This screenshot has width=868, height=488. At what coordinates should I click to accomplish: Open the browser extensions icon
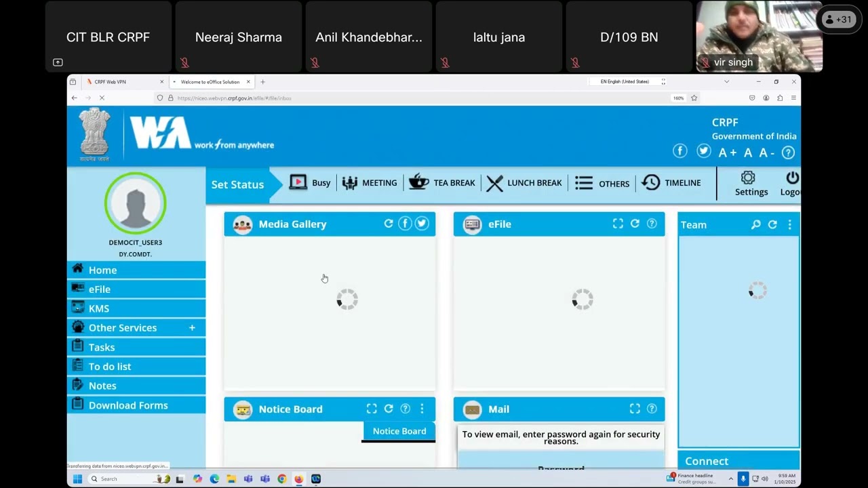[780, 98]
